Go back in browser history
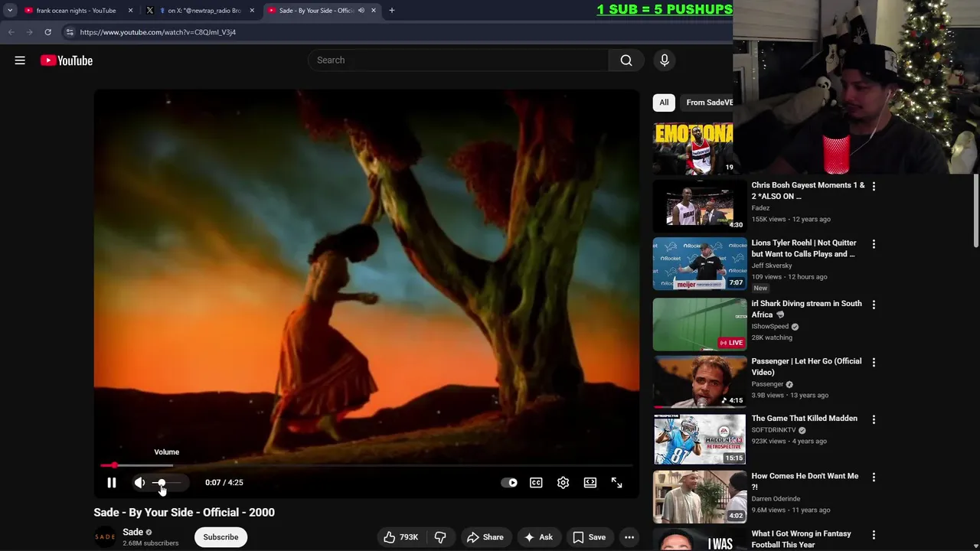This screenshot has height=551, width=980. point(11,32)
